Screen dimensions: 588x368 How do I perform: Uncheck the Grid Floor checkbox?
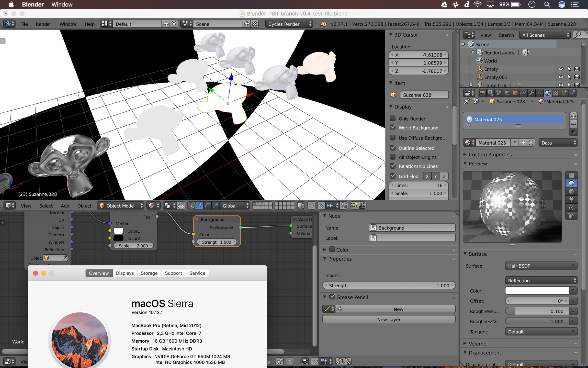pyautogui.click(x=393, y=176)
